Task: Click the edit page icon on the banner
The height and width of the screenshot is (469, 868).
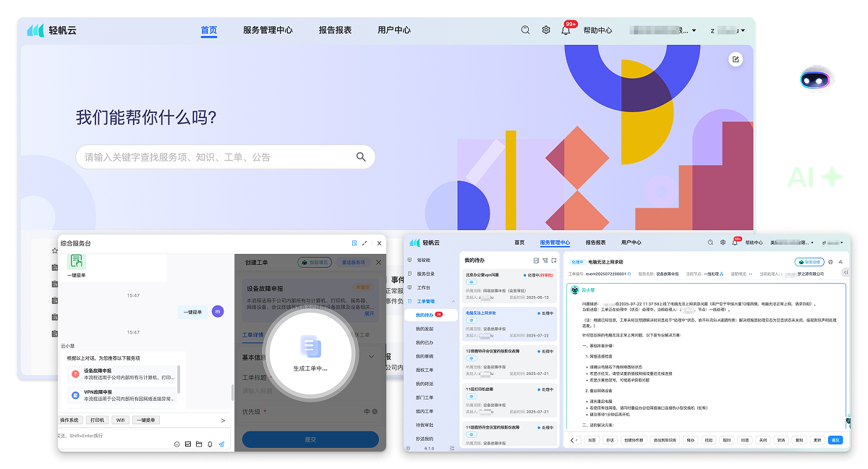Action: pyautogui.click(x=736, y=59)
